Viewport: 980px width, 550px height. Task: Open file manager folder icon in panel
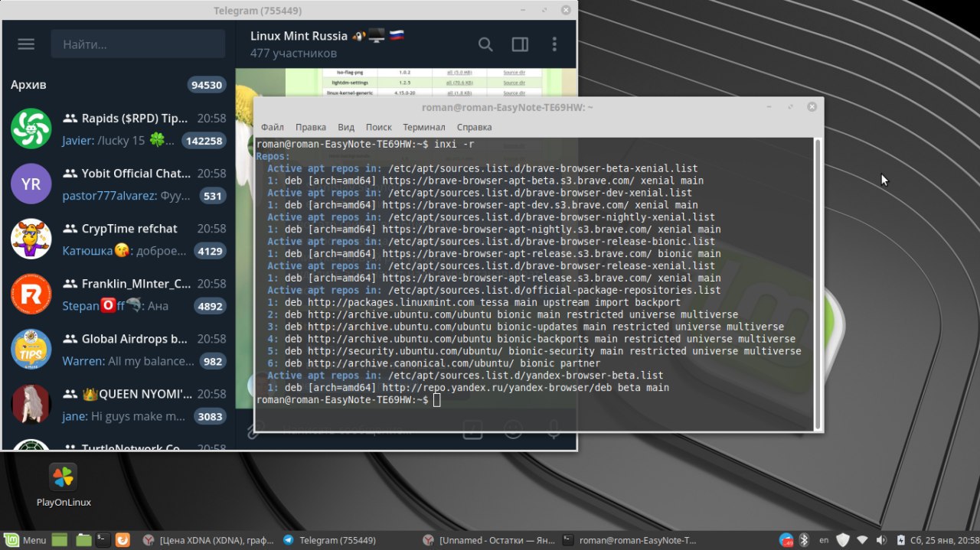point(83,540)
